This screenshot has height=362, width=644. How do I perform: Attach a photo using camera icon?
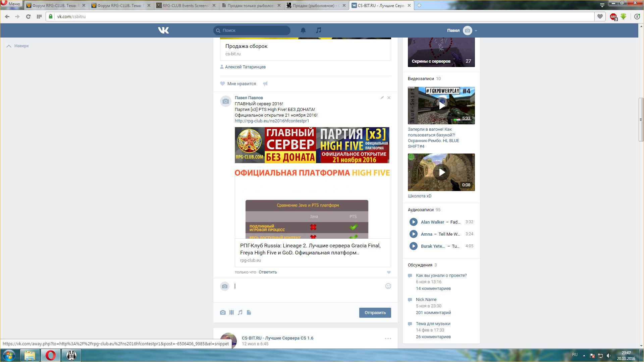pyautogui.click(x=223, y=312)
